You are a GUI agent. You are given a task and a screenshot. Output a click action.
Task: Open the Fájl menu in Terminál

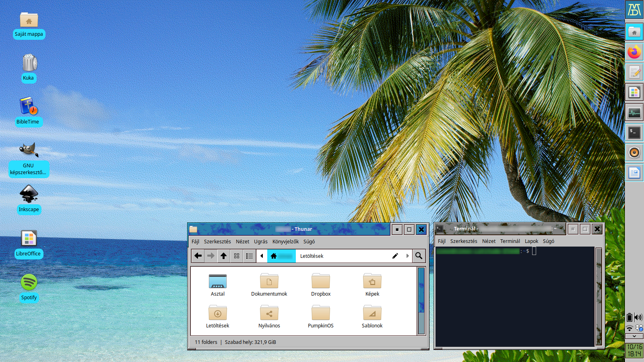click(x=442, y=241)
